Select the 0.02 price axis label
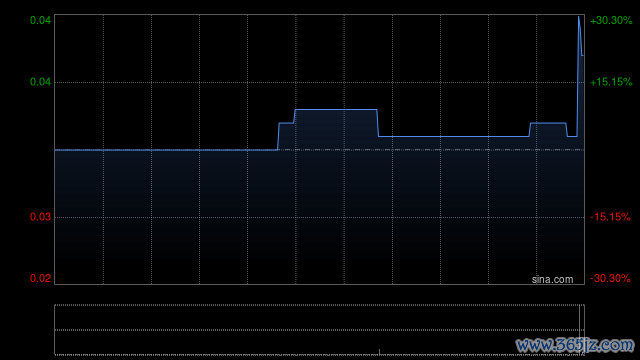640x360 pixels. [x=40, y=278]
